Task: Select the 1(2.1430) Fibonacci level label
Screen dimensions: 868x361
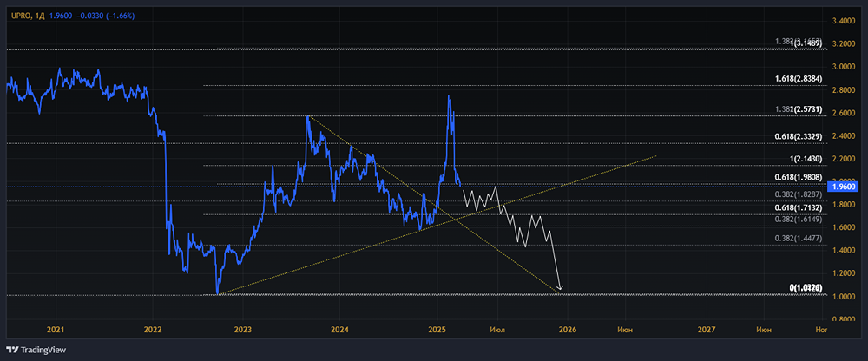Action: click(x=805, y=159)
